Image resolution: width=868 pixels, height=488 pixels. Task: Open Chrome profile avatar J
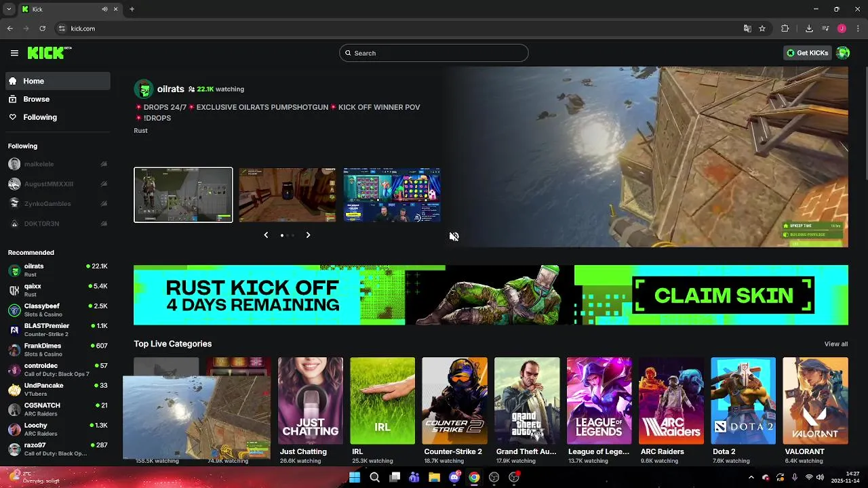pyautogui.click(x=842, y=28)
